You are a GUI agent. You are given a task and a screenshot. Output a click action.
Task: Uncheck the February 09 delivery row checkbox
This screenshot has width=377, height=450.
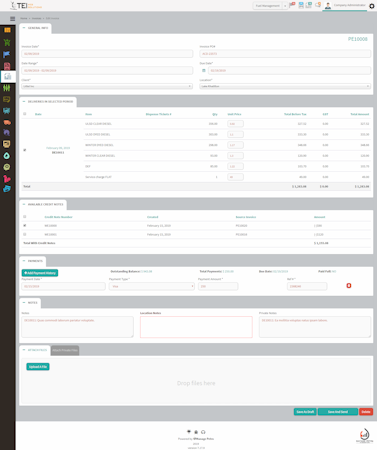point(24,150)
